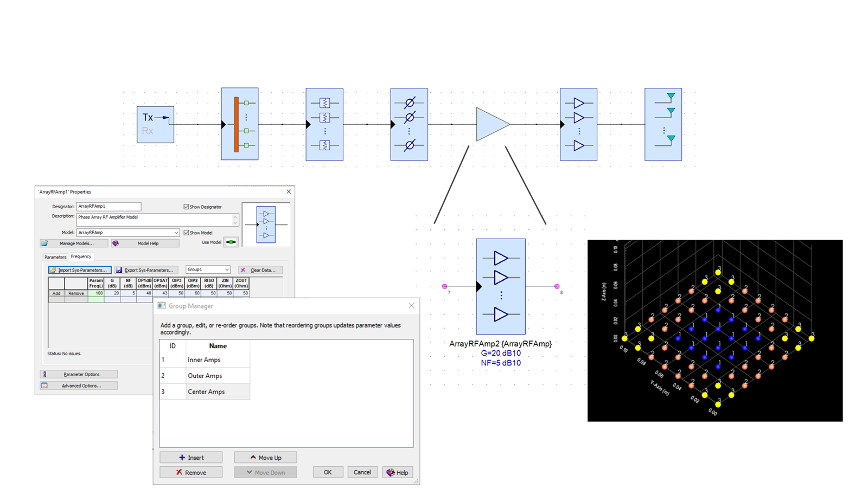Click the Use Model toggle symbol
The width and height of the screenshot is (868, 488).
[231, 242]
